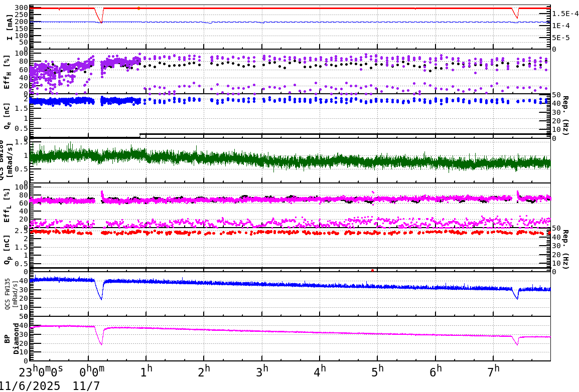Click the orange dot on red current trace
Image resolution: width=579 pixels, height=392 pixels.
(x=138, y=8)
